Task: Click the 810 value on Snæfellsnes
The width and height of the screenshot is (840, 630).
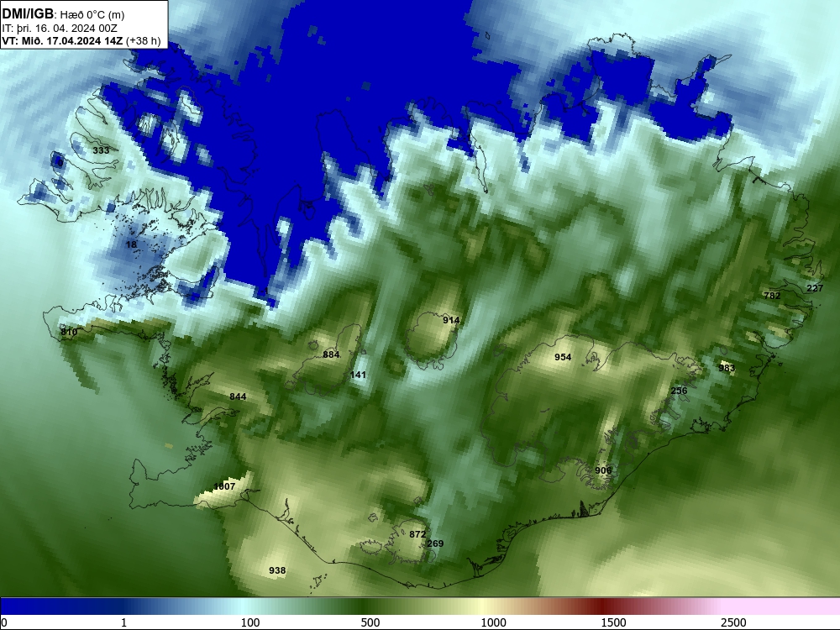Action: (69, 332)
